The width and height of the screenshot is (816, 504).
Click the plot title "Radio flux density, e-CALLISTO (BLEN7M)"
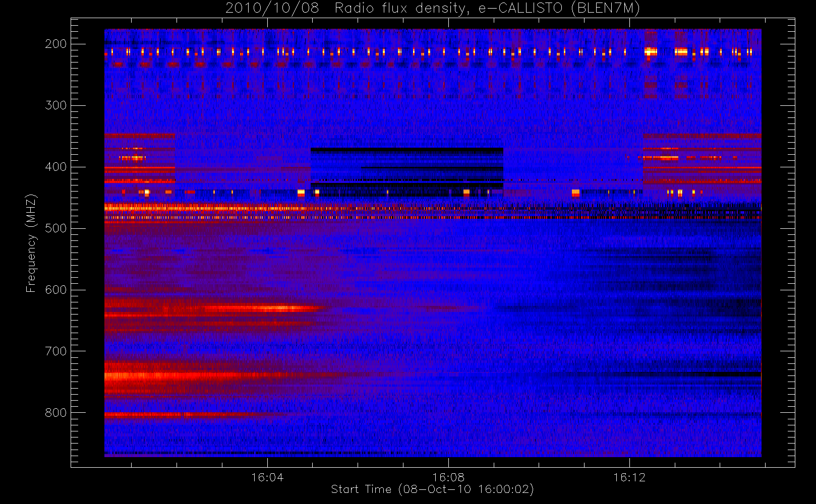(x=487, y=9)
